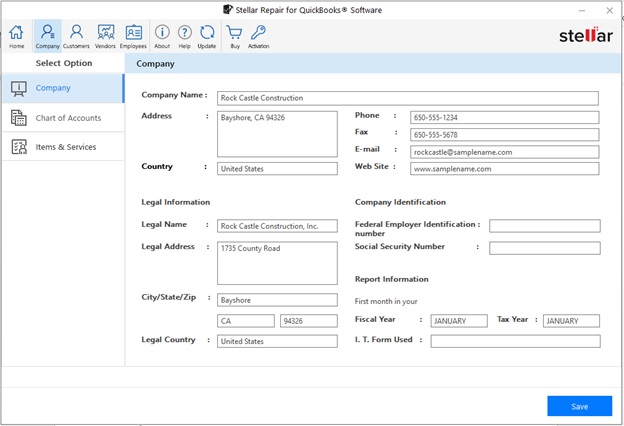
Task: Click Federal Employer Identification number field
Action: click(x=545, y=226)
